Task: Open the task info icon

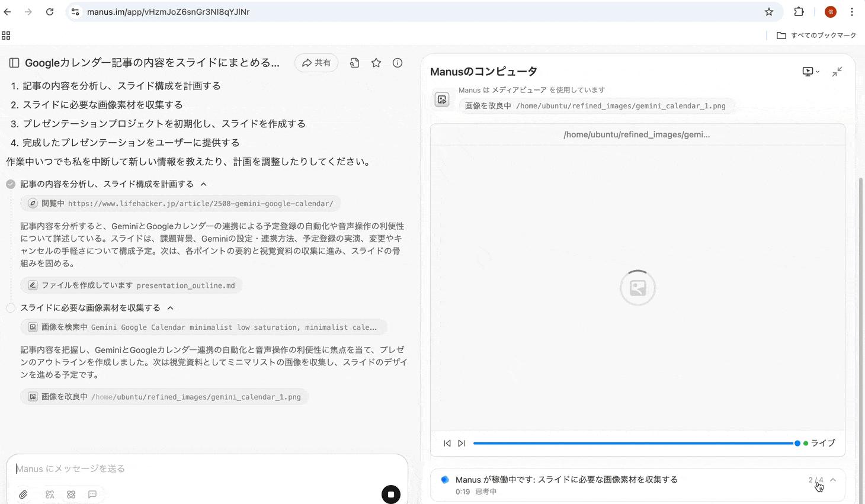Action: 398,63
